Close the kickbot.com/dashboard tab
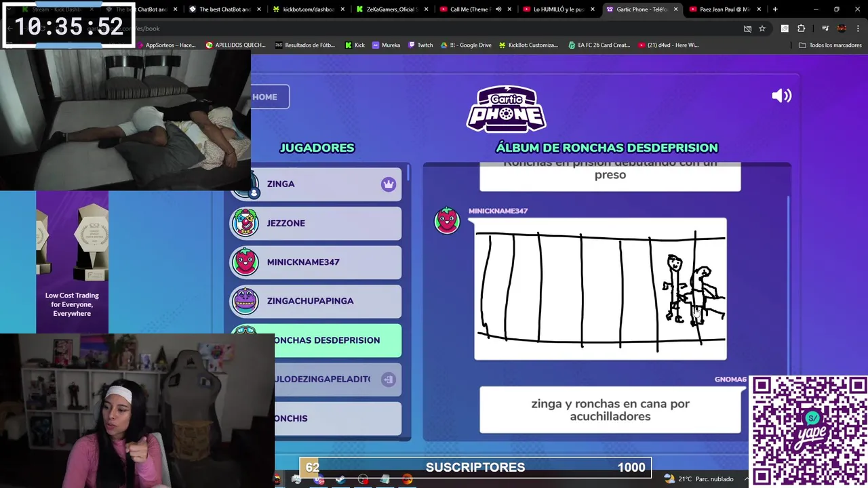 (x=342, y=9)
